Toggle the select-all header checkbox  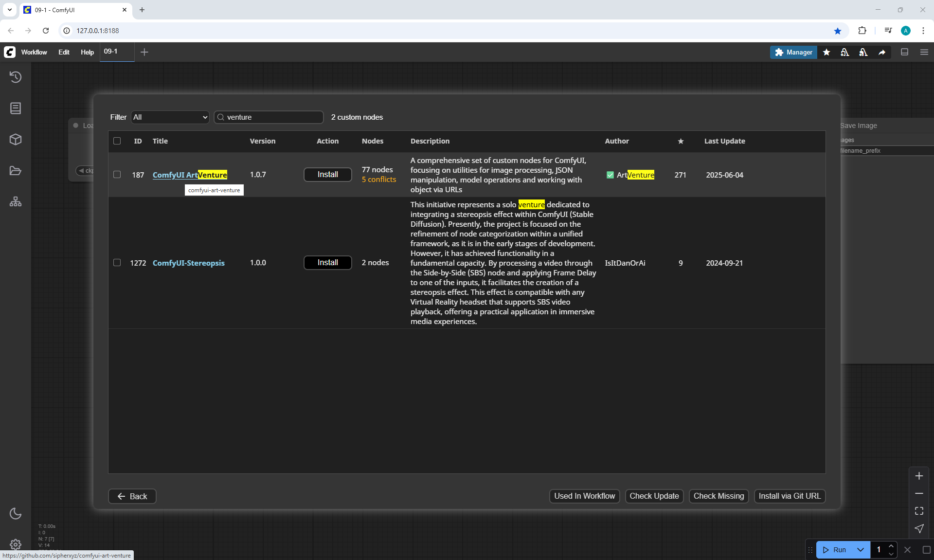click(x=117, y=141)
